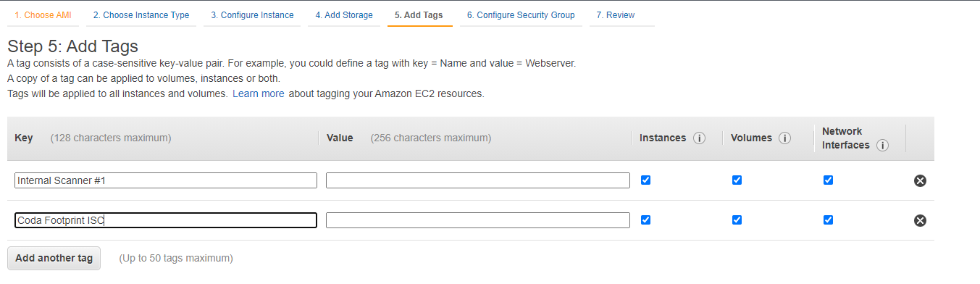Screen dimensions: 980x284
Task: Uncheck Volumes for Internal Scanner #1 tag
Action: pos(737,180)
